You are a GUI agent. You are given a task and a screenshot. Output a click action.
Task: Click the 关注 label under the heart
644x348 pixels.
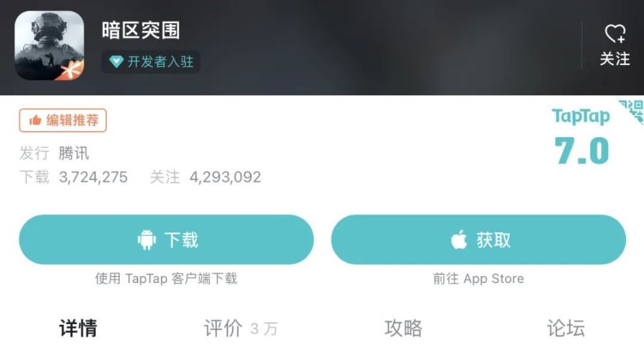pyautogui.click(x=615, y=59)
